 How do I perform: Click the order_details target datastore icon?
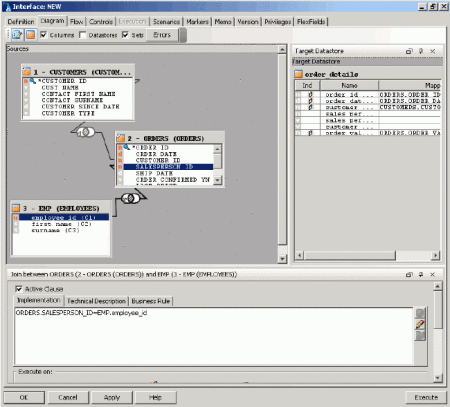pos(298,74)
